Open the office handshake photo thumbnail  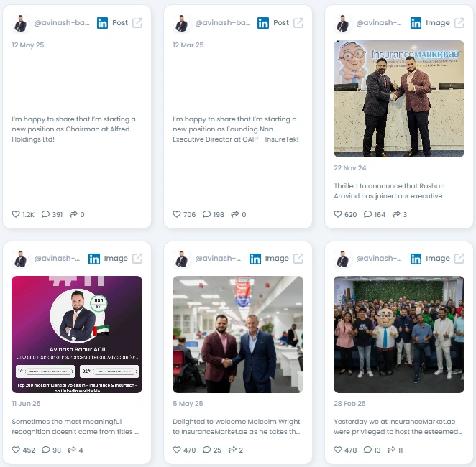click(x=238, y=335)
